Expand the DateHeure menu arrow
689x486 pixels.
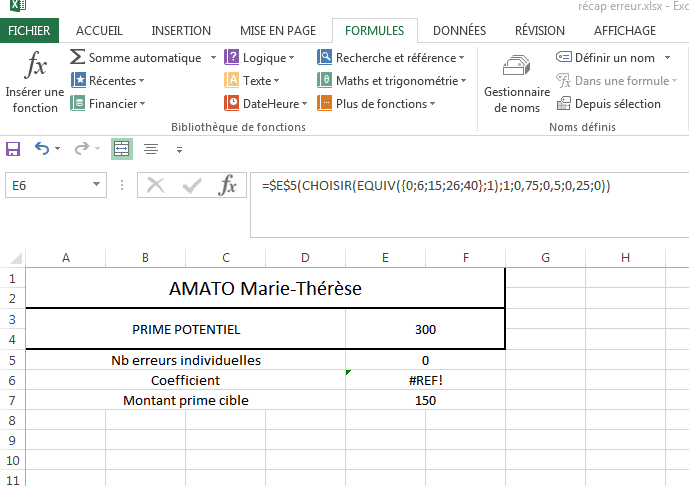(x=304, y=104)
